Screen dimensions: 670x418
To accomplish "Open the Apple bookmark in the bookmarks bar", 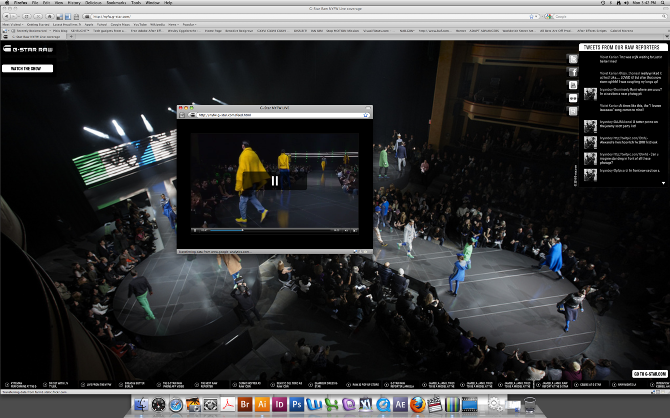I will click(89, 24).
